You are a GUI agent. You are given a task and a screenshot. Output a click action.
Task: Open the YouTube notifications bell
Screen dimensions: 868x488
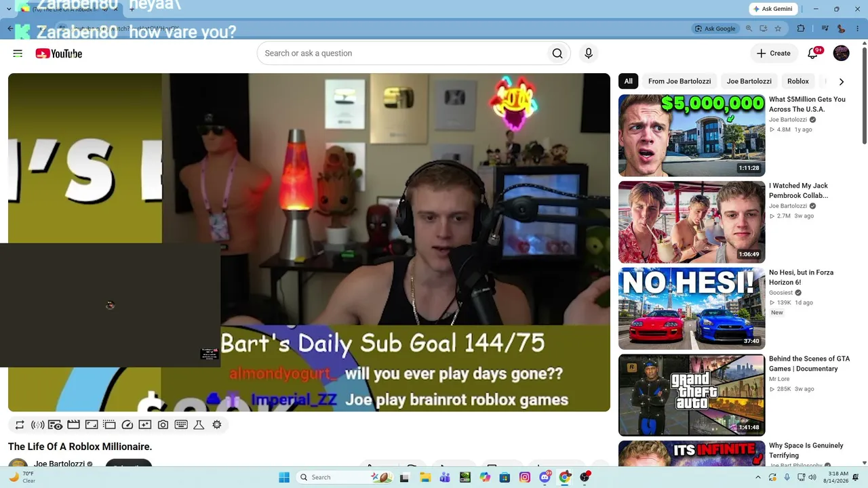[x=812, y=54]
